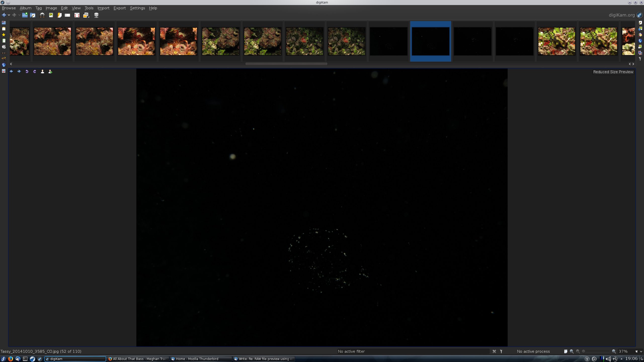Toggle the preview mode toolbar button
The width and height of the screenshot is (644, 362).
tap(51, 15)
